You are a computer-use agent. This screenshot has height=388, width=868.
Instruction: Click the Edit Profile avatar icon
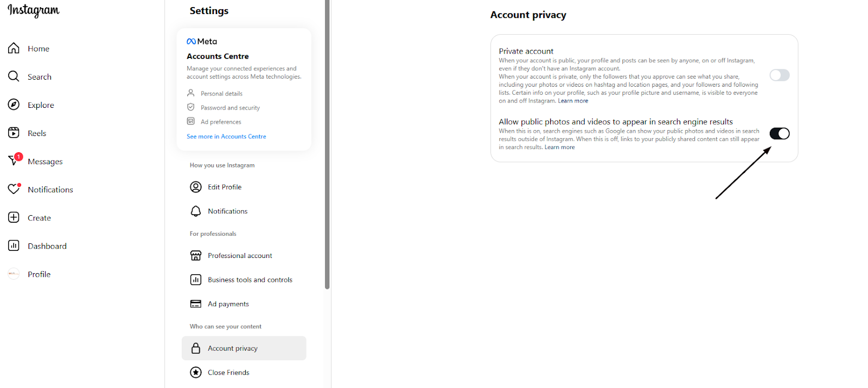196,187
